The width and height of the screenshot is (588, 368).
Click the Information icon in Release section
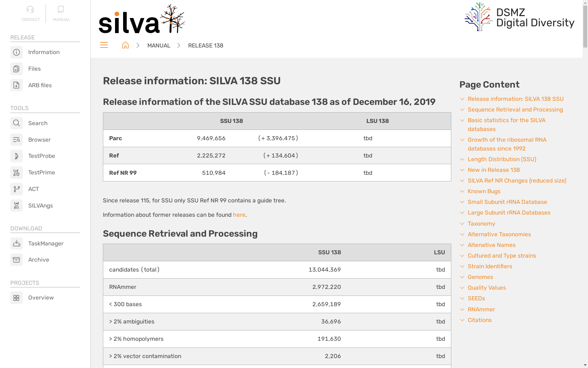point(17,52)
